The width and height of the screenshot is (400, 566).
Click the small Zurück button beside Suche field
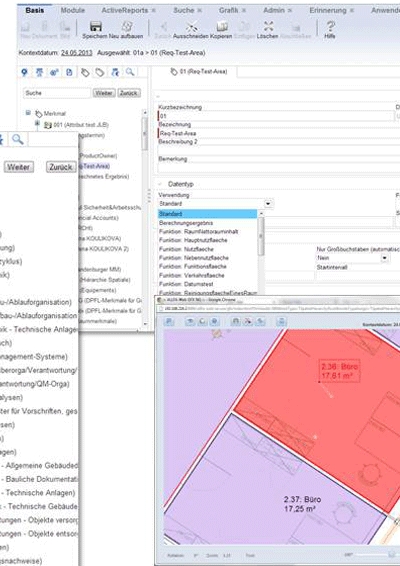(x=129, y=93)
